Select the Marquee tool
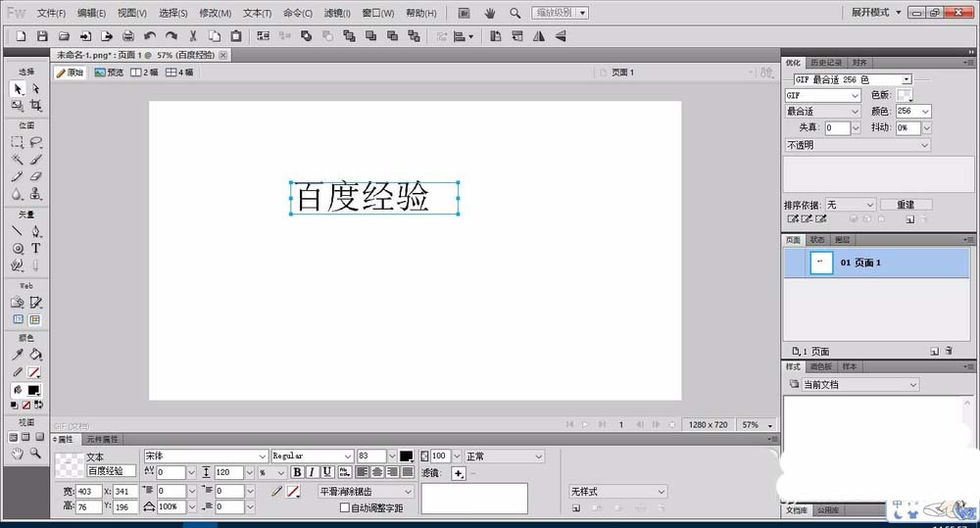 click(x=18, y=142)
